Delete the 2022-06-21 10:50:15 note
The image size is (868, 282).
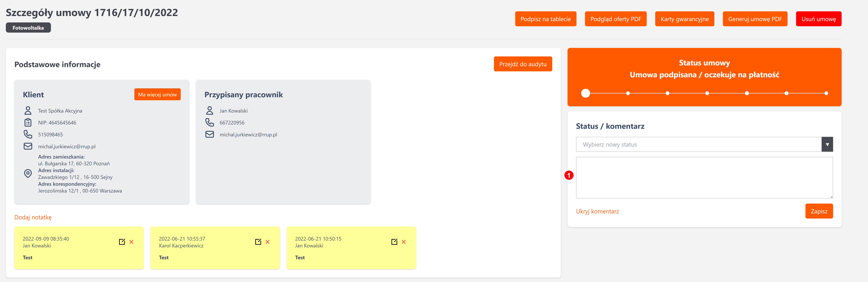pos(404,242)
